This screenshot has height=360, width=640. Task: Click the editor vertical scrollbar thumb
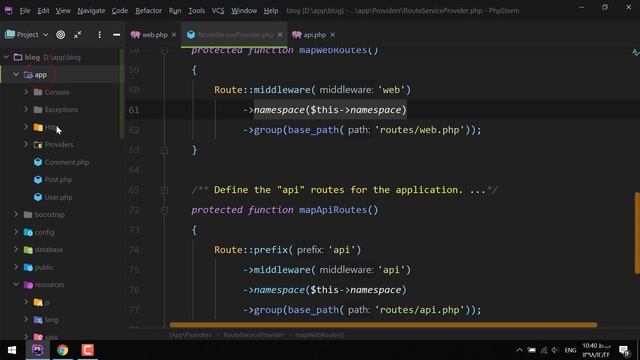pyautogui.click(x=637, y=233)
